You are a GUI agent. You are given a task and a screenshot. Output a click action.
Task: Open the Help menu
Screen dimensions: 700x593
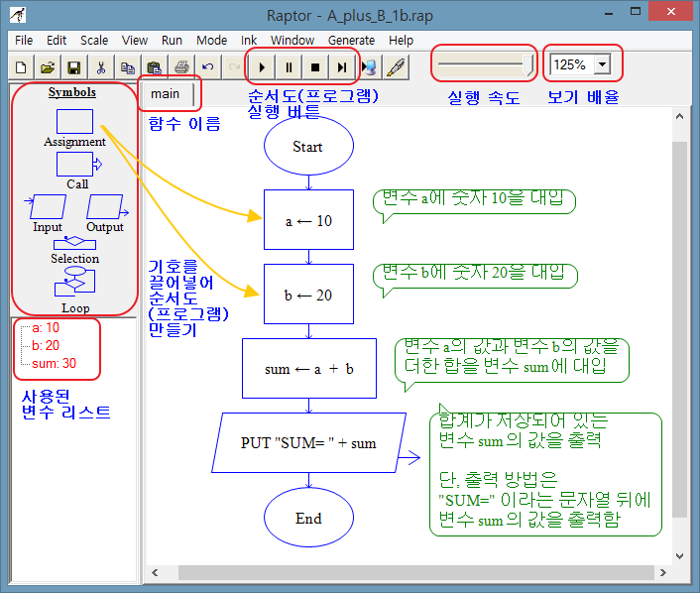401,41
